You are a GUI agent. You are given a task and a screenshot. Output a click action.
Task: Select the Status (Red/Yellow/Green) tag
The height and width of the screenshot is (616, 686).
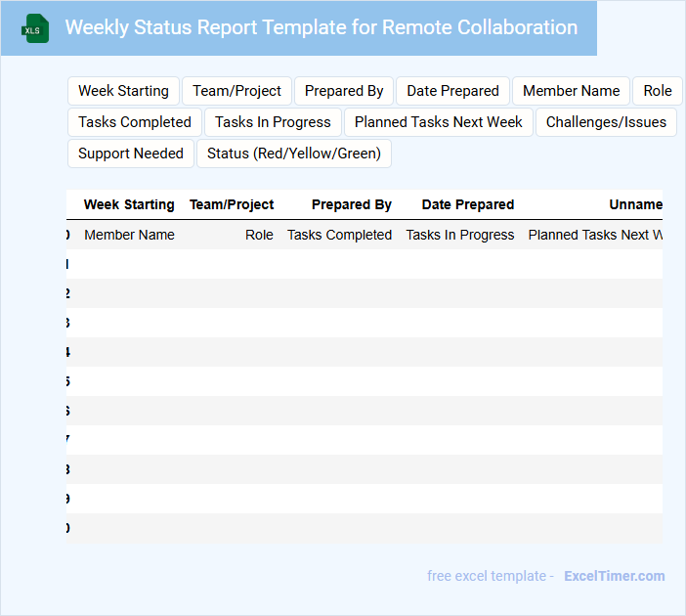[x=294, y=154]
